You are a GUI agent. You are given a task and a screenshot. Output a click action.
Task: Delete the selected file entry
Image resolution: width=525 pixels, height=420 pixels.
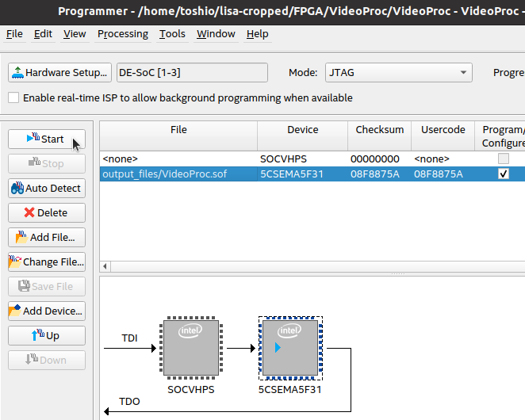pos(47,213)
